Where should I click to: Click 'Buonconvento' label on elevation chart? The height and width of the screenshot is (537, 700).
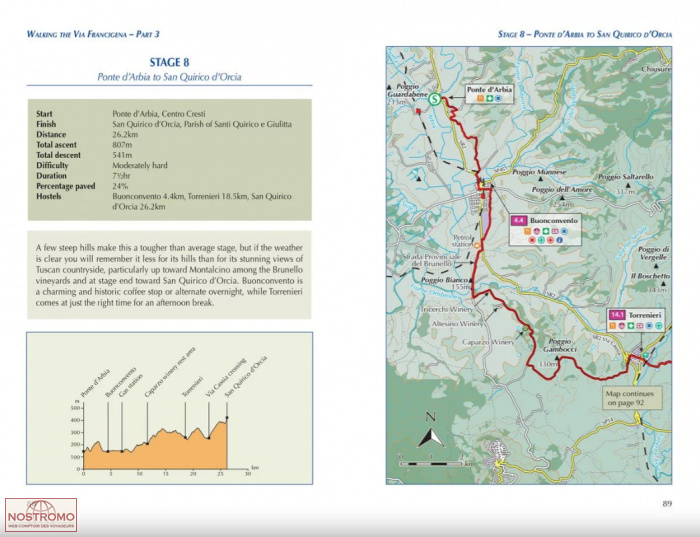pos(120,383)
